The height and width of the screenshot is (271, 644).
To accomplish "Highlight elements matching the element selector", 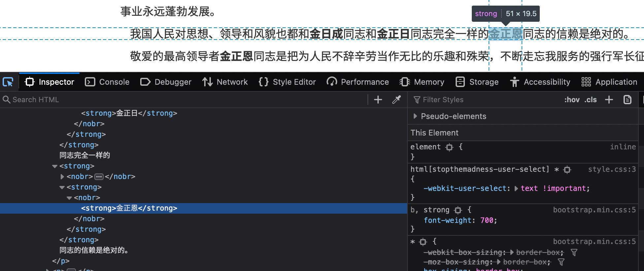I will [449, 147].
